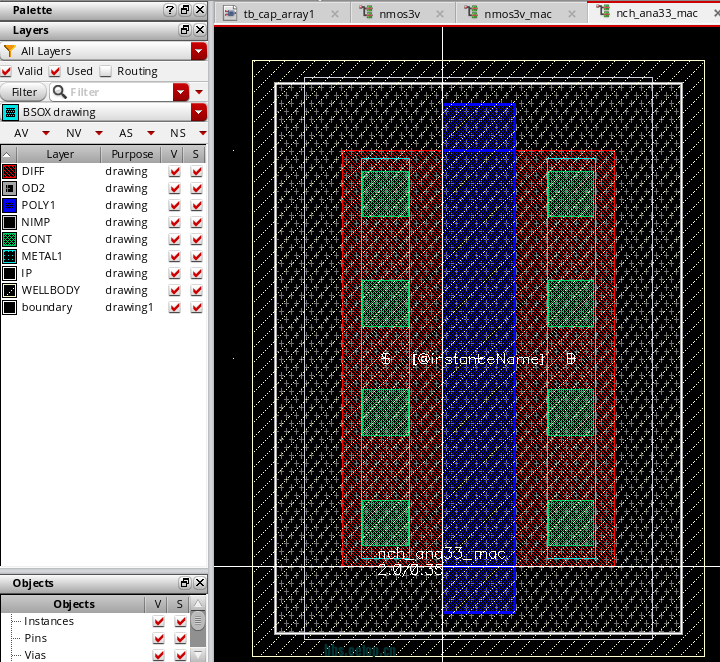Open the filter text field dropdown arrow
The height and width of the screenshot is (662, 720).
point(181,92)
